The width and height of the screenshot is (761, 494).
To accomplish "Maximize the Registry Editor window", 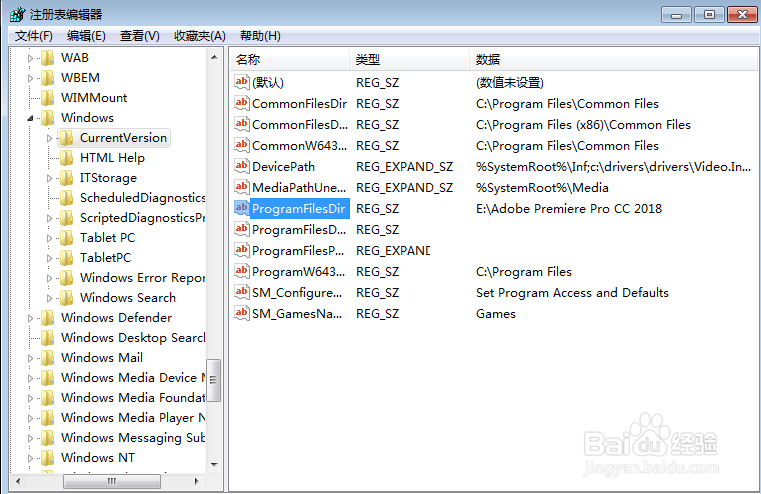I will 709,15.
